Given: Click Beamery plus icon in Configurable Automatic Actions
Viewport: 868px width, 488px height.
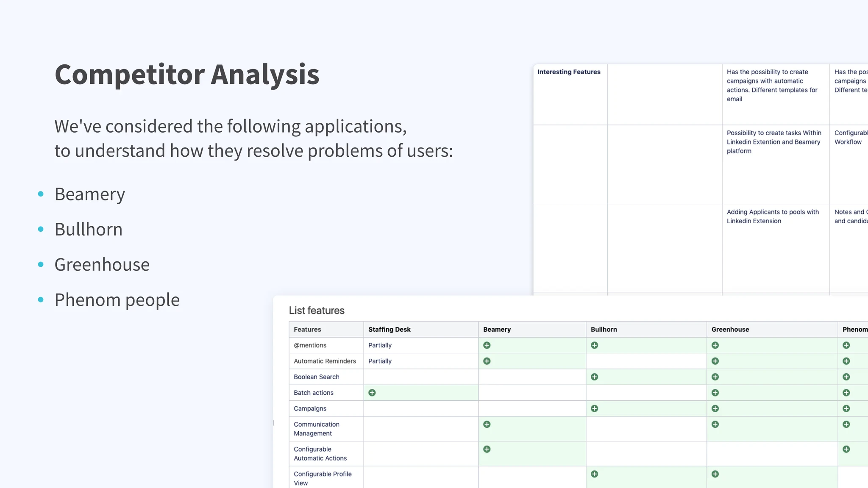Looking at the screenshot, I should point(487,449).
